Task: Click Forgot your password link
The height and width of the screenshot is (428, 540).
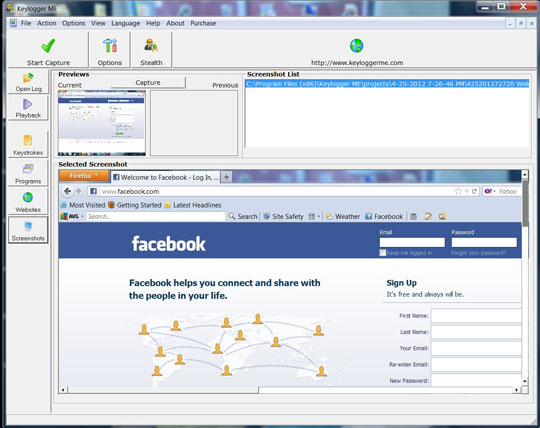Action: pyautogui.click(x=478, y=253)
